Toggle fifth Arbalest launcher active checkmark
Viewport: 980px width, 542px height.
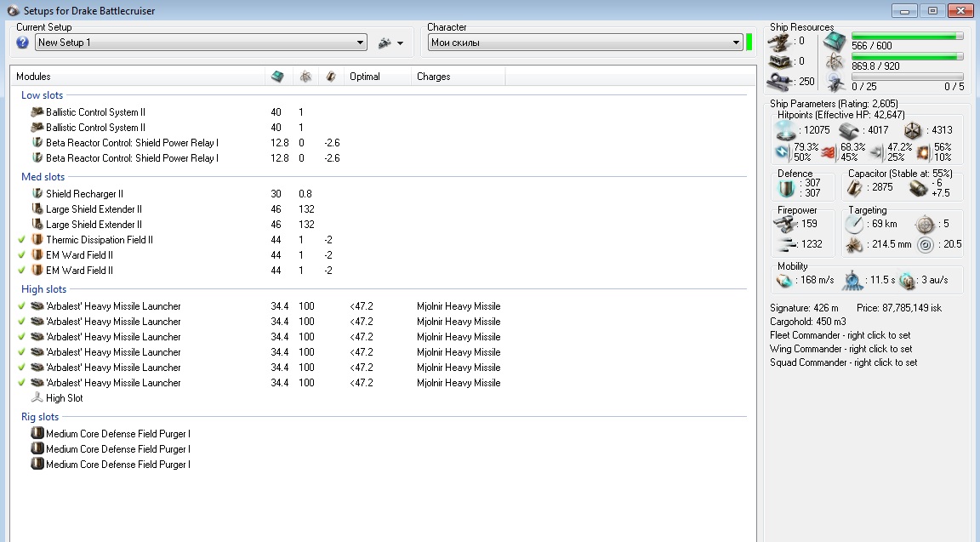point(22,368)
